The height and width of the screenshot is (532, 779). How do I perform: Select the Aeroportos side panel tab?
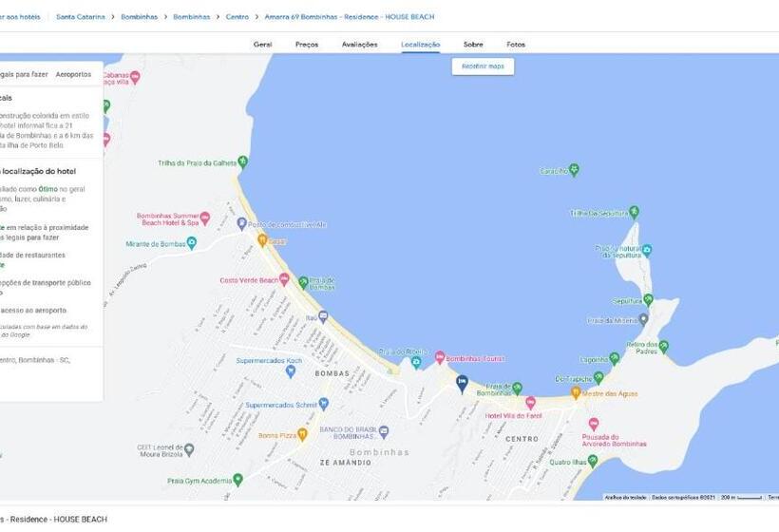coord(73,74)
